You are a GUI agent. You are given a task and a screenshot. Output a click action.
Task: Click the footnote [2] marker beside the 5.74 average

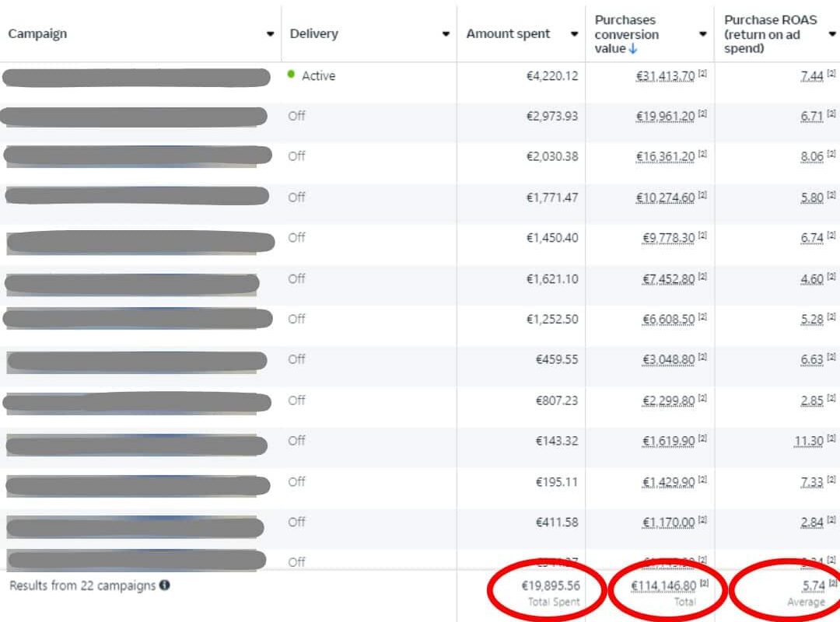tap(832, 583)
